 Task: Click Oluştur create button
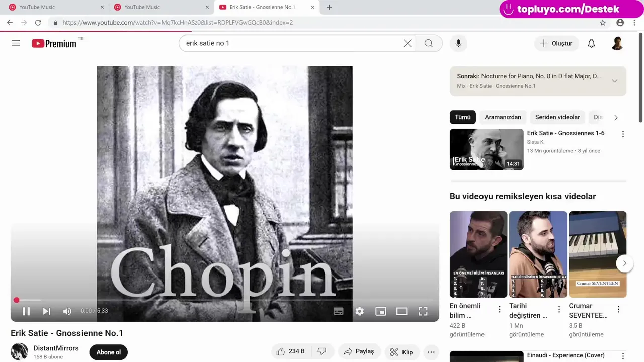(x=556, y=43)
